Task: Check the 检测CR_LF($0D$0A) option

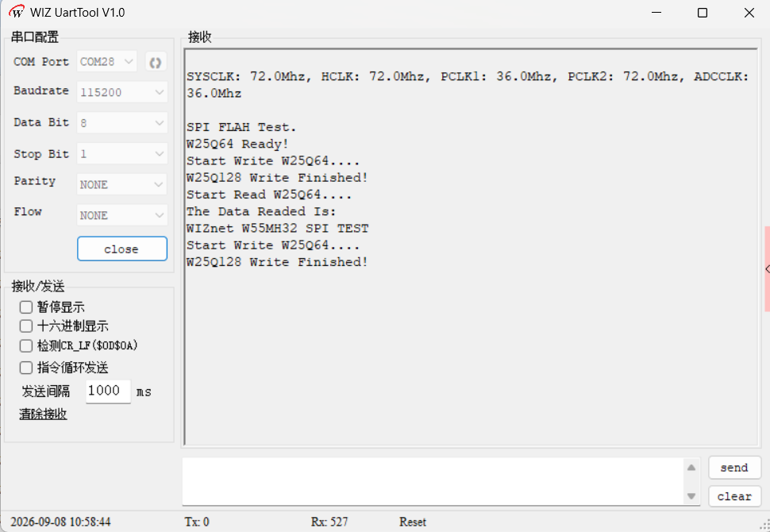Action: point(25,346)
